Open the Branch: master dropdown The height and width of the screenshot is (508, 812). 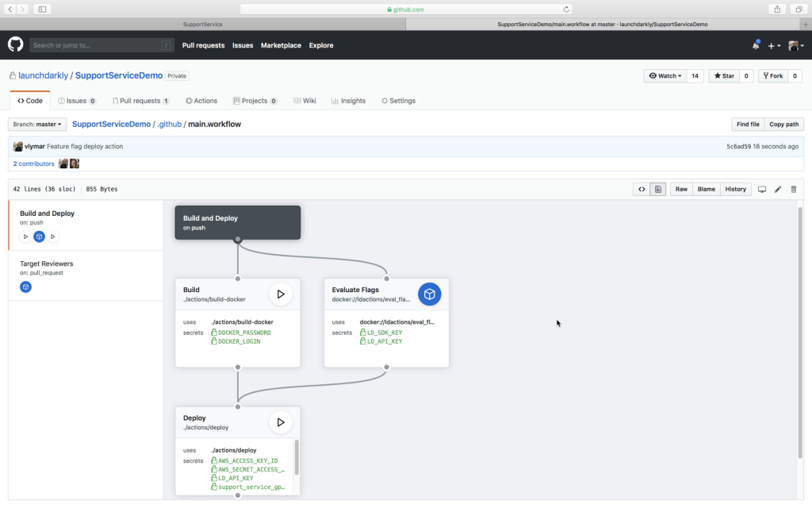36,124
